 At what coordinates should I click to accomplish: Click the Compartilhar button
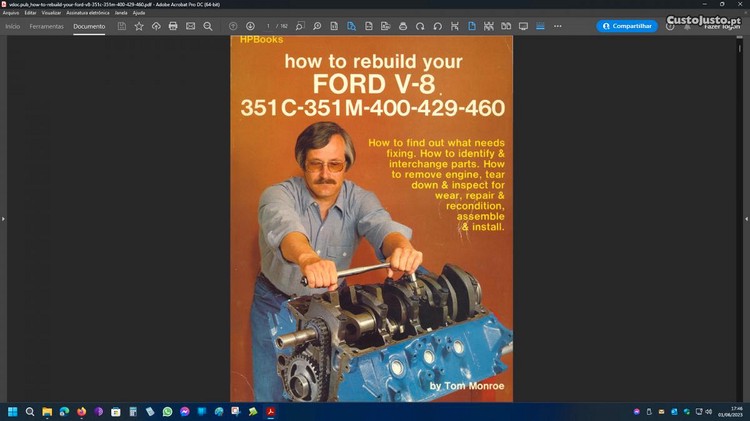(627, 26)
